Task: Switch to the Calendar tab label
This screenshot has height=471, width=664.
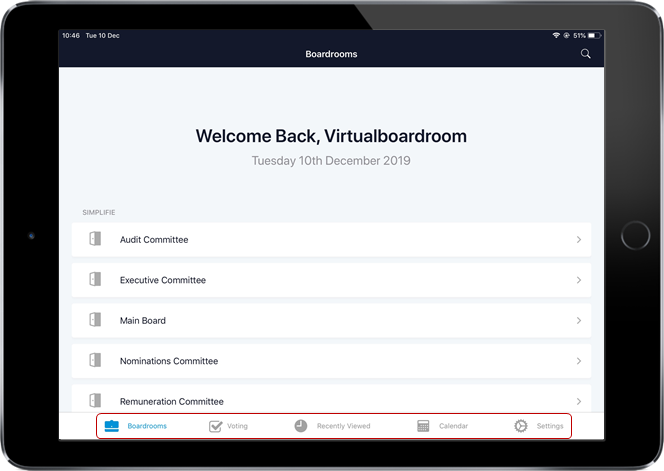Action: click(x=453, y=426)
